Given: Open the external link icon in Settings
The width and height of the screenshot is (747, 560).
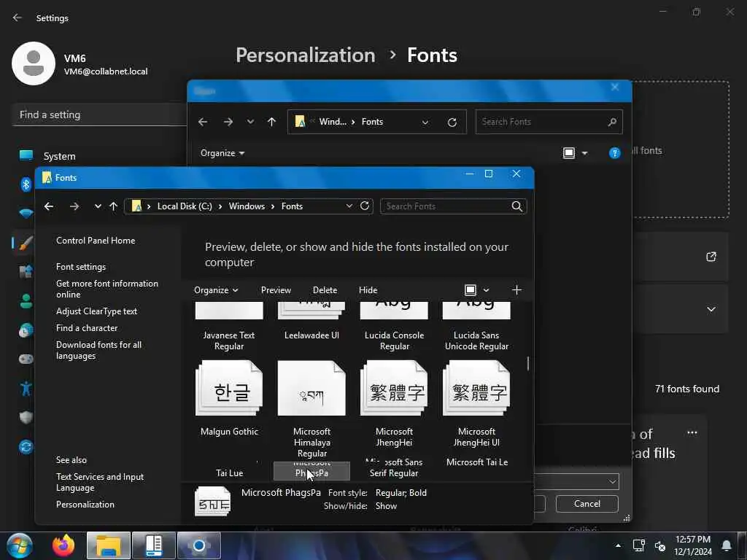Looking at the screenshot, I should pyautogui.click(x=711, y=257).
